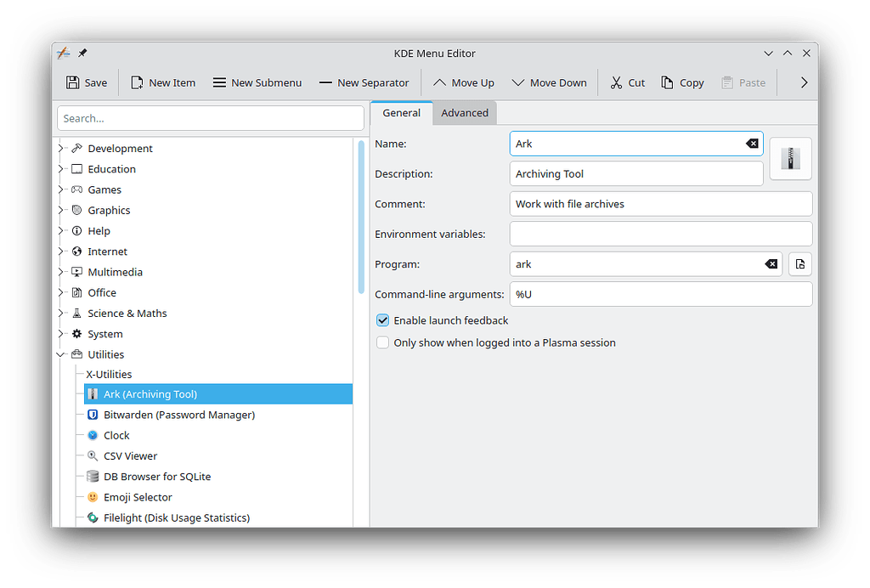Switch to the Advanced tab
The height and width of the screenshot is (588, 870).
pos(465,113)
